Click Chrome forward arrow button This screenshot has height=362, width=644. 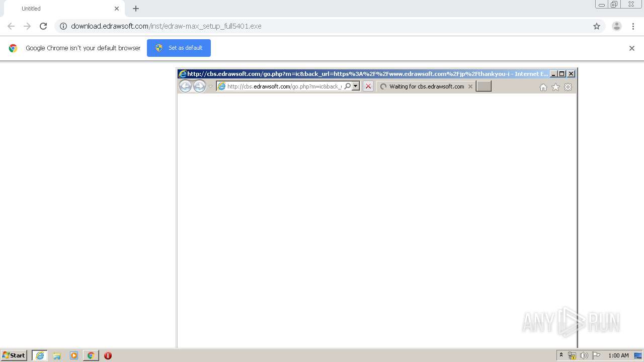(27, 26)
